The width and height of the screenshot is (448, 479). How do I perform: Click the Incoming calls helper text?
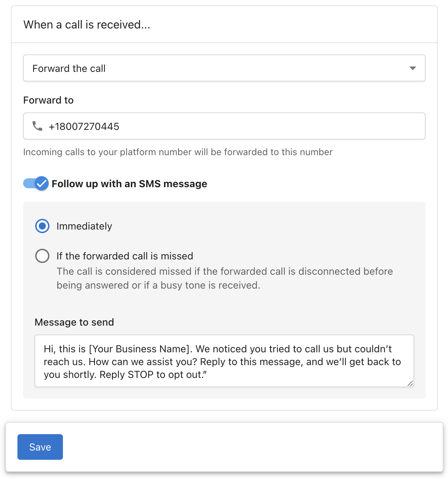pos(178,152)
